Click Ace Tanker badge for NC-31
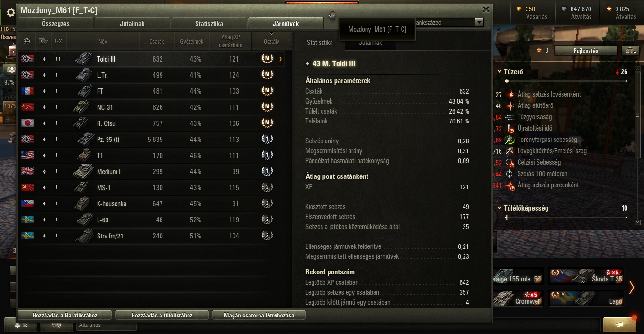Image resolution: width=644 pixels, height=334 pixels. (x=268, y=107)
